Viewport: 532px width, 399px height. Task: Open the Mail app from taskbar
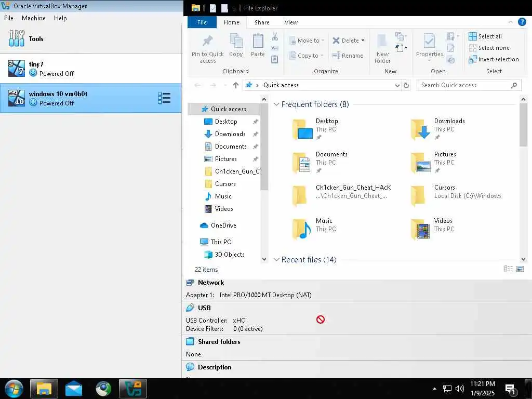74,389
